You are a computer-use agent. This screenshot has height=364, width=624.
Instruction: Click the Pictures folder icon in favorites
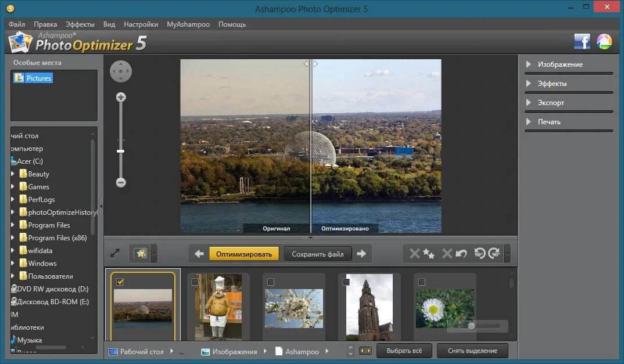[19, 78]
